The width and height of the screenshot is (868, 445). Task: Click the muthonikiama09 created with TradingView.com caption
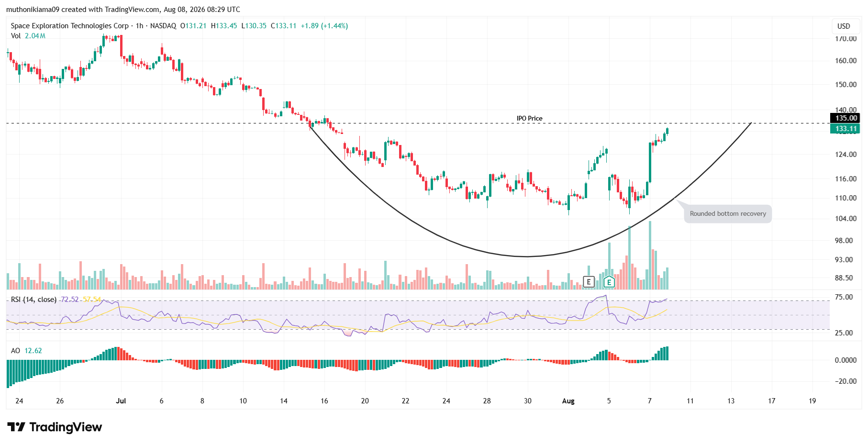[123, 10]
